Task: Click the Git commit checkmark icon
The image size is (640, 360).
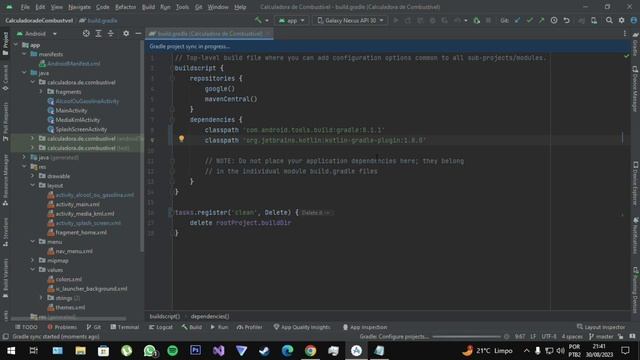Action: [x=529, y=20]
